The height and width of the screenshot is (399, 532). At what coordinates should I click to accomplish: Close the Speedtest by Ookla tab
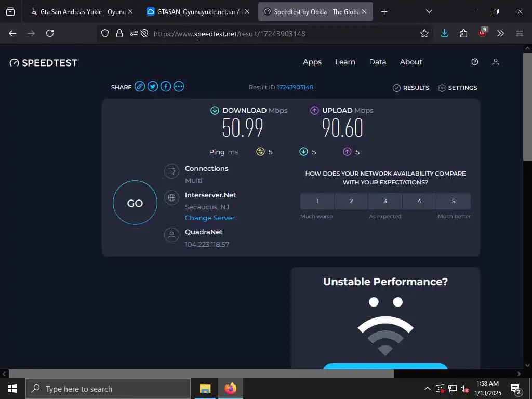tap(364, 11)
